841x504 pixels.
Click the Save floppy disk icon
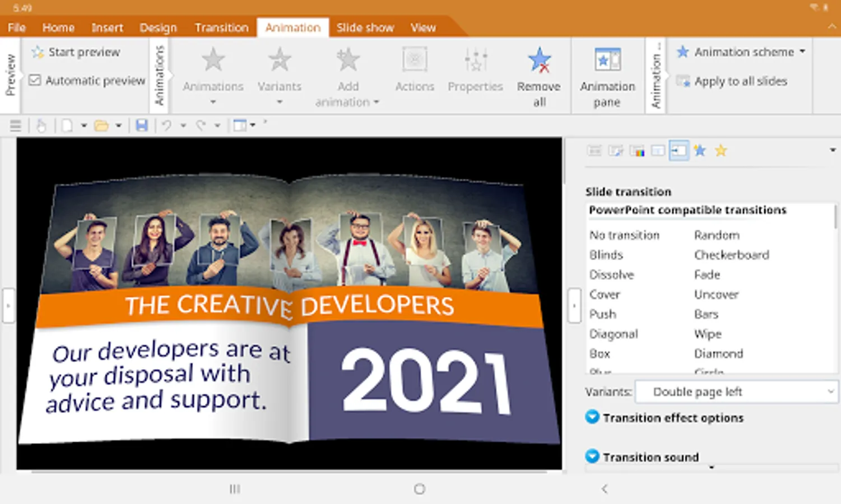[x=142, y=125]
